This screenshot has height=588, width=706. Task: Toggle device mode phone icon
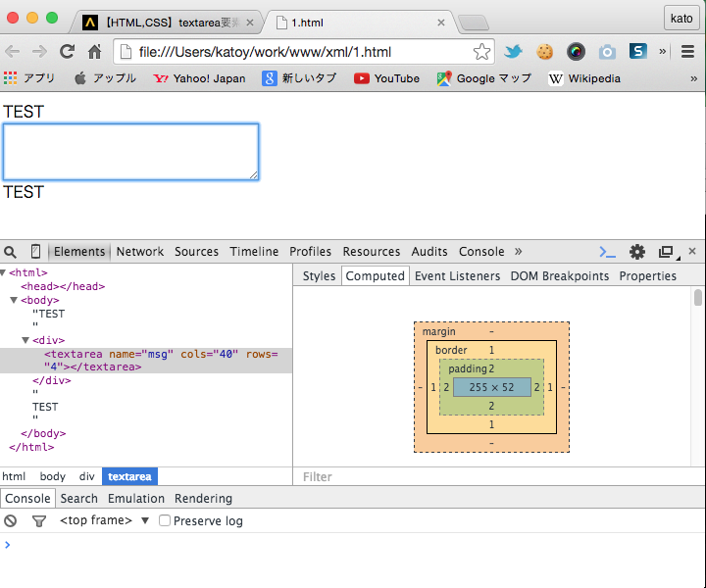point(36,252)
